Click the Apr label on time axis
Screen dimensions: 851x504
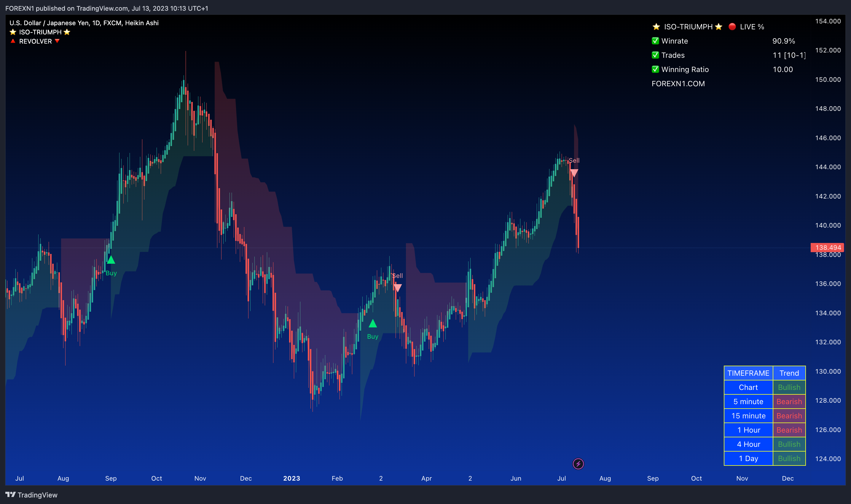426,478
